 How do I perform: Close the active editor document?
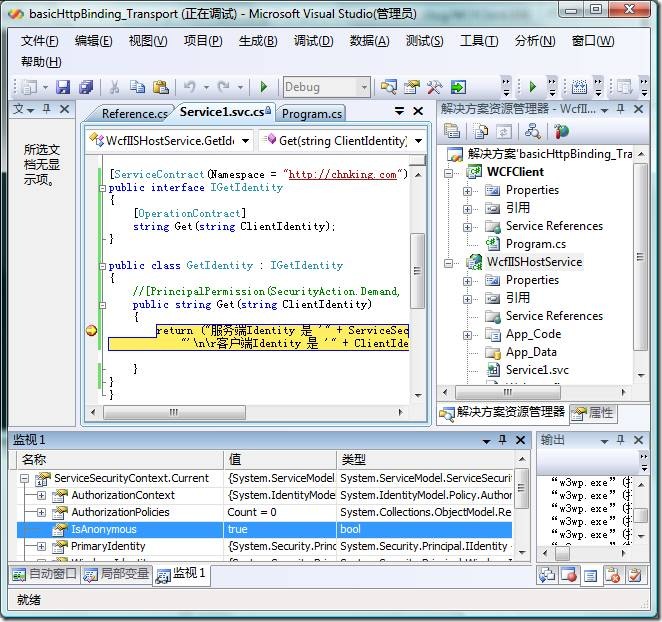[x=418, y=111]
